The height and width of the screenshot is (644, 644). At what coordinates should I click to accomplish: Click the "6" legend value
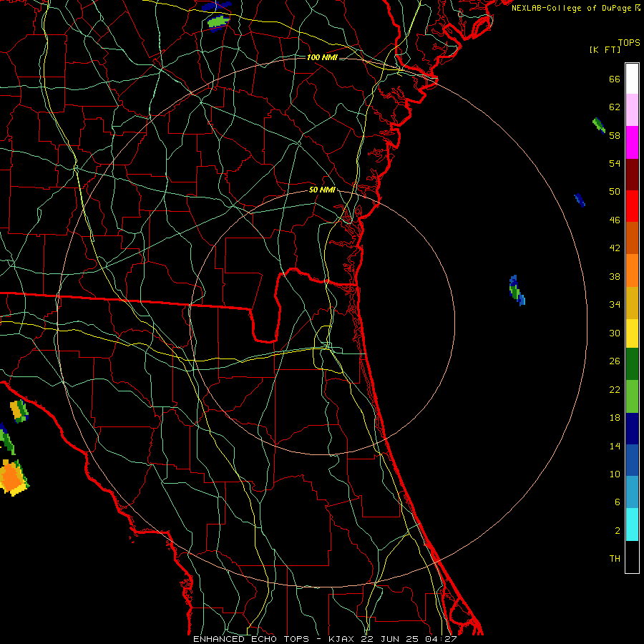click(618, 502)
